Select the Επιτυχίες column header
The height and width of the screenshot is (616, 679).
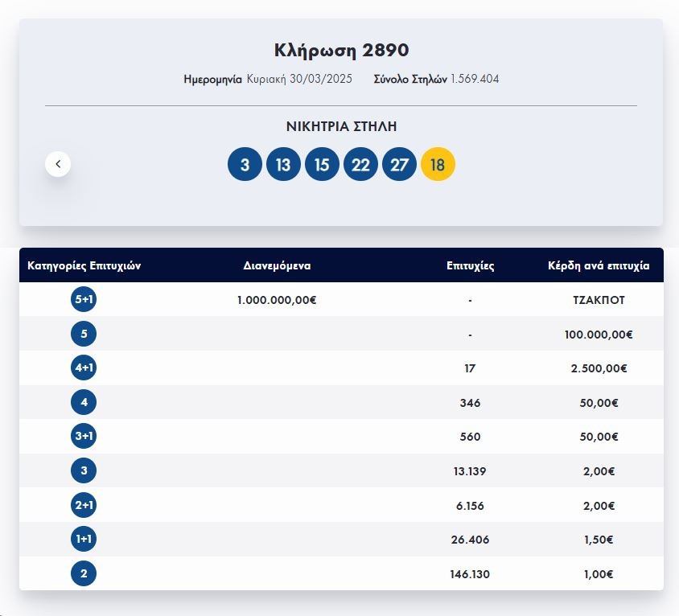(x=470, y=266)
